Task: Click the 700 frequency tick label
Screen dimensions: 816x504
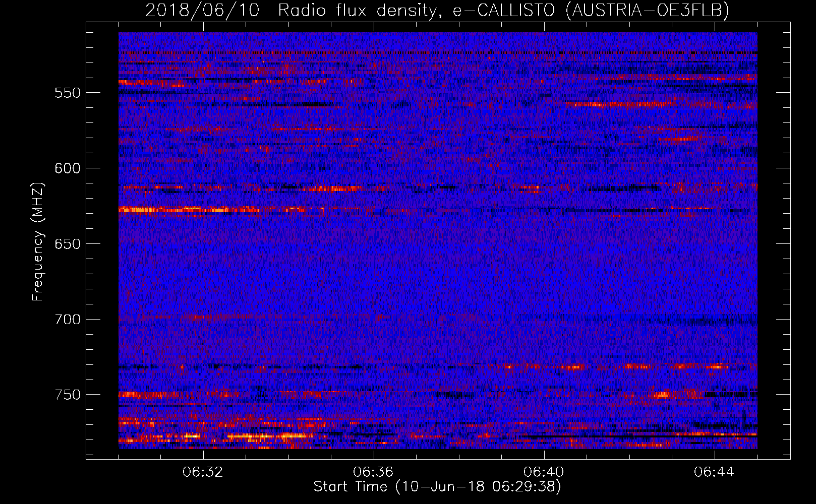Action: coord(68,320)
